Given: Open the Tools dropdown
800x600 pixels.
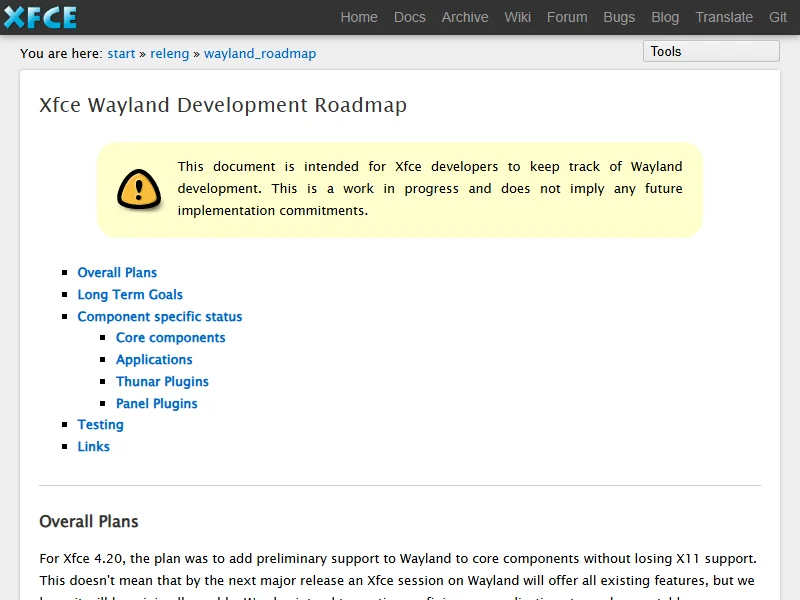Looking at the screenshot, I should coord(710,52).
